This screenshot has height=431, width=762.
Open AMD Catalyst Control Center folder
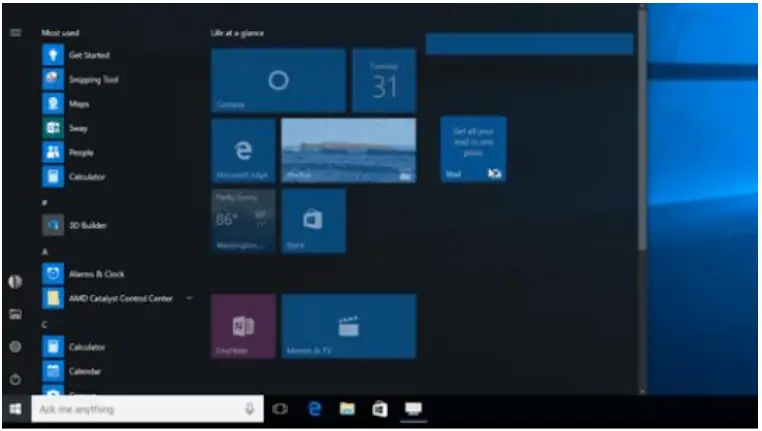[x=107, y=298]
